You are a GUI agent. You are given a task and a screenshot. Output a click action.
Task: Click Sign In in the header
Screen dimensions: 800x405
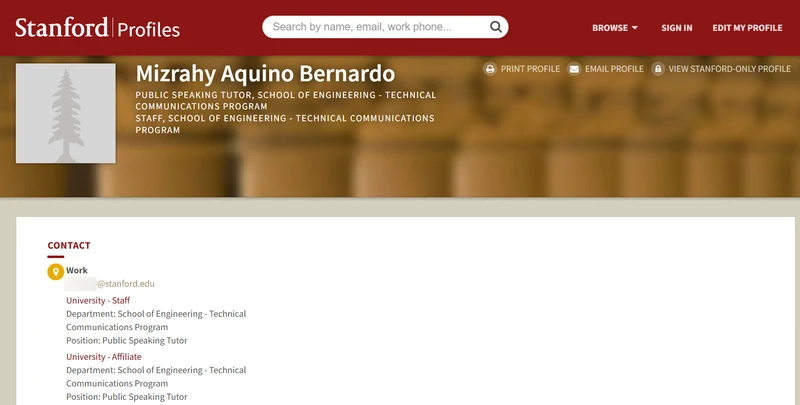(677, 28)
